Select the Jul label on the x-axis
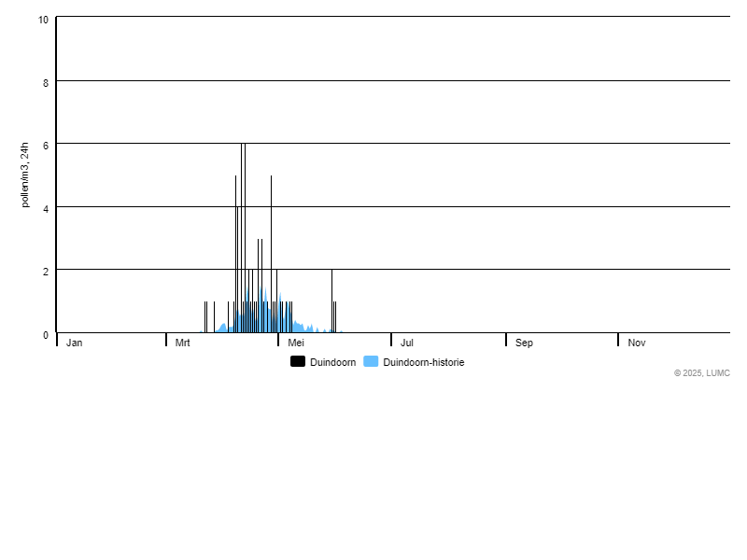The height and width of the screenshot is (560, 747). click(x=407, y=343)
